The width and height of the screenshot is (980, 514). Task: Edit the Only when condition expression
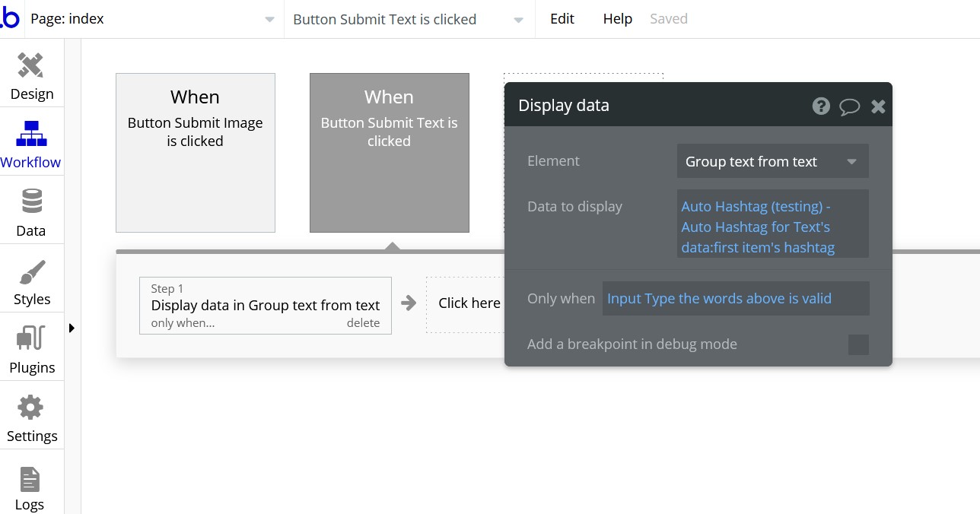click(x=736, y=299)
